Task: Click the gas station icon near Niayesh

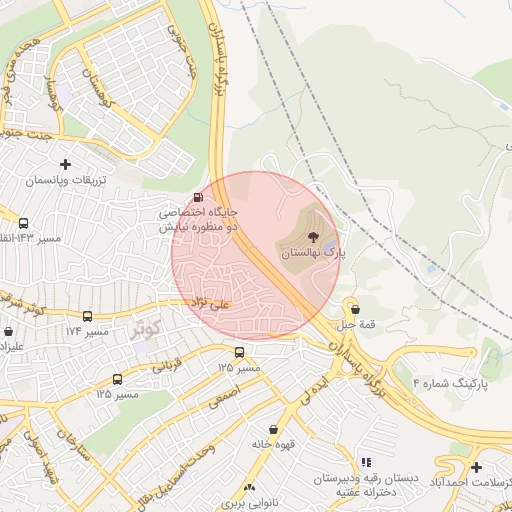Action: click(x=198, y=197)
